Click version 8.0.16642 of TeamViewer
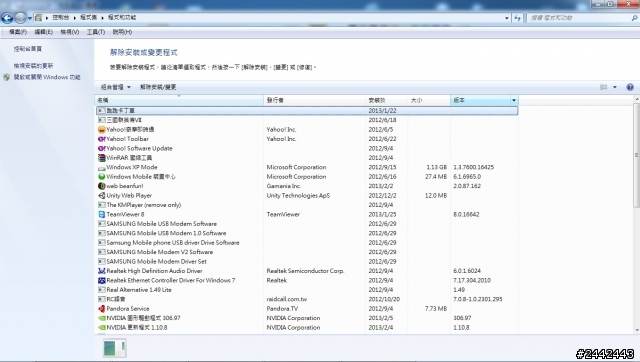 (466, 214)
